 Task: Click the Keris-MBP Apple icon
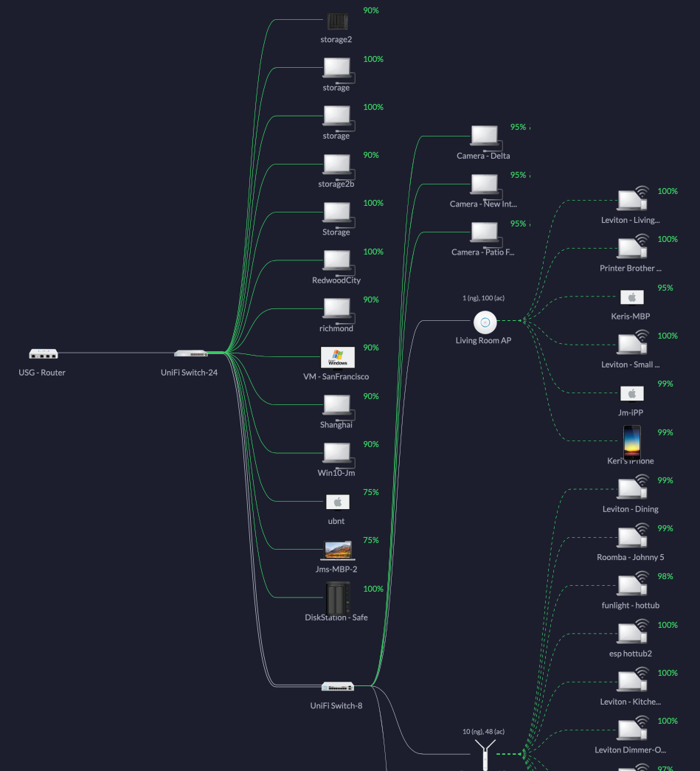click(x=632, y=297)
